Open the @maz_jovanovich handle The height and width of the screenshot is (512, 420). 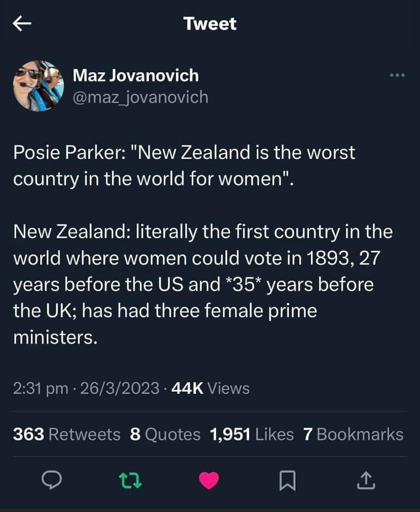pyautogui.click(x=141, y=96)
